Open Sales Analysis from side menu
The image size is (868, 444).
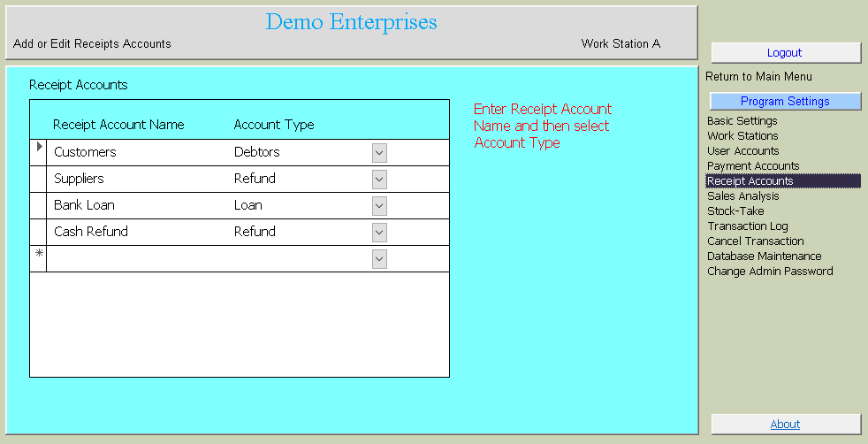click(743, 196)
